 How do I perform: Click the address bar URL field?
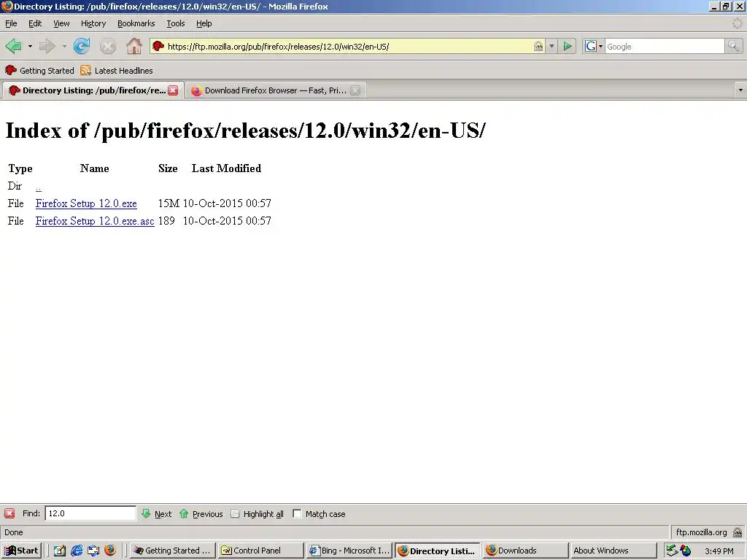tap(349, 46)
